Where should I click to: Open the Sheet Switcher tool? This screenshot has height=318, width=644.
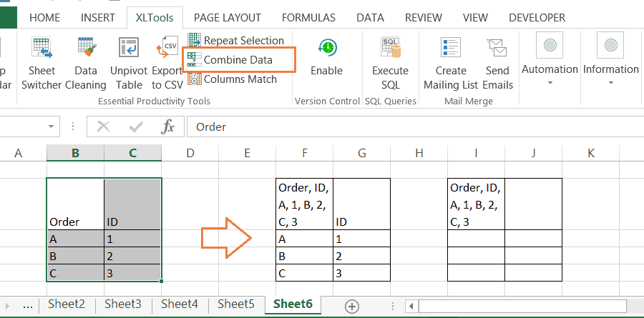tap(42, 62)
